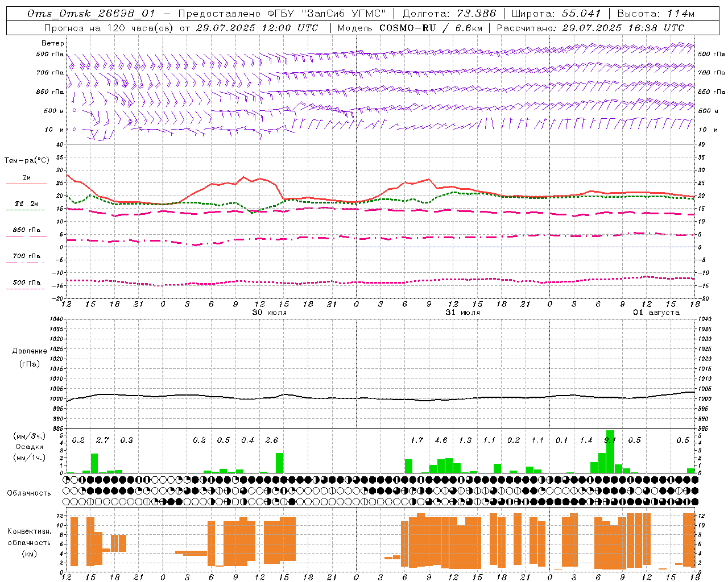Click the 9.1 three-hour precipitation value
Image resolution: width=728 pixels, height=582 pixels.
(x=610, y=440)
